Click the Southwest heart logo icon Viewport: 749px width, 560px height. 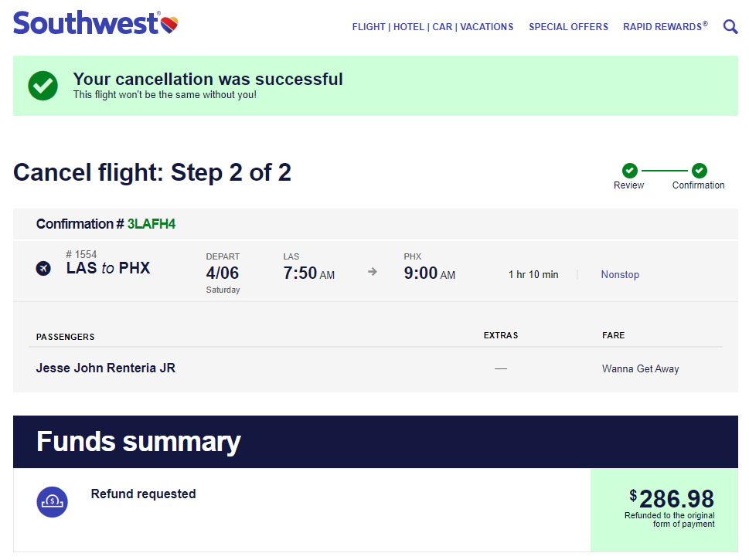click(169, 23)
